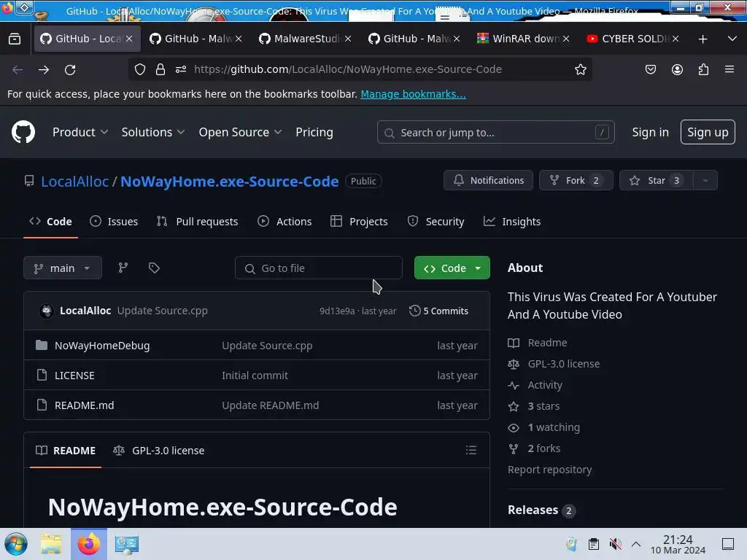Toggle muted volume icon in system tray
The width and height of the screenshot is (747, 560).
click(x=616, y=544)
